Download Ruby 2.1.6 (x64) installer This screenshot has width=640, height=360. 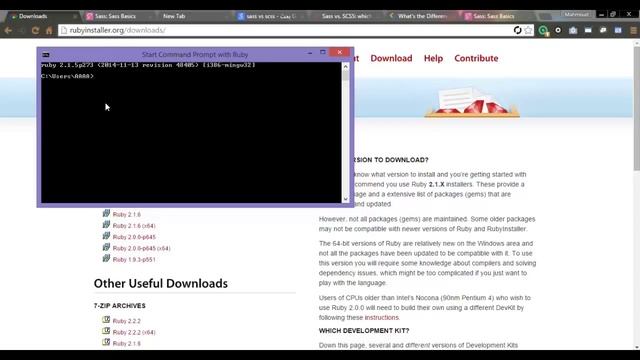coord(134,226)
